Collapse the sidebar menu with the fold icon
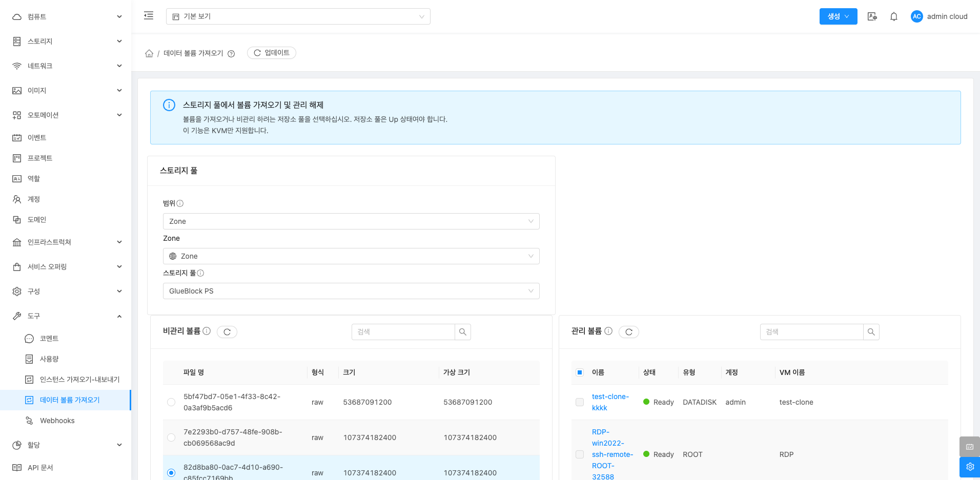The width and height of the screenshot is (980, 480). pyautogui.click(x=149, y=16)
